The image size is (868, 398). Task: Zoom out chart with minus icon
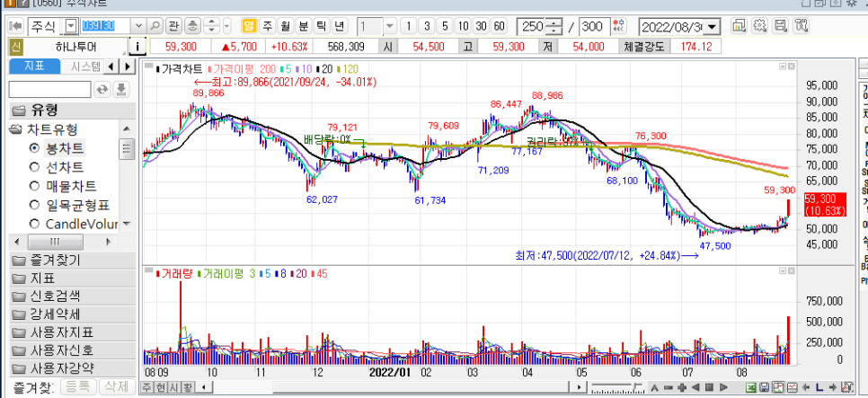669,387
